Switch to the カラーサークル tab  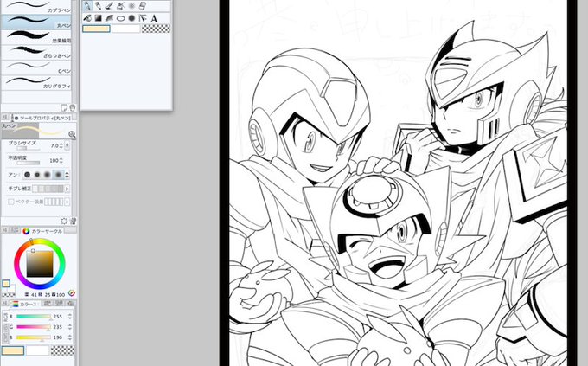[43, 231]
